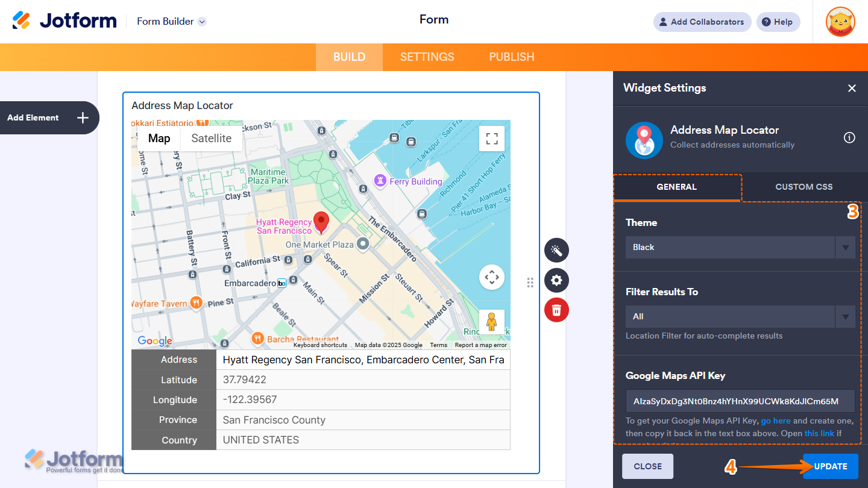Close the Widget Settings panel

(852, 88)
